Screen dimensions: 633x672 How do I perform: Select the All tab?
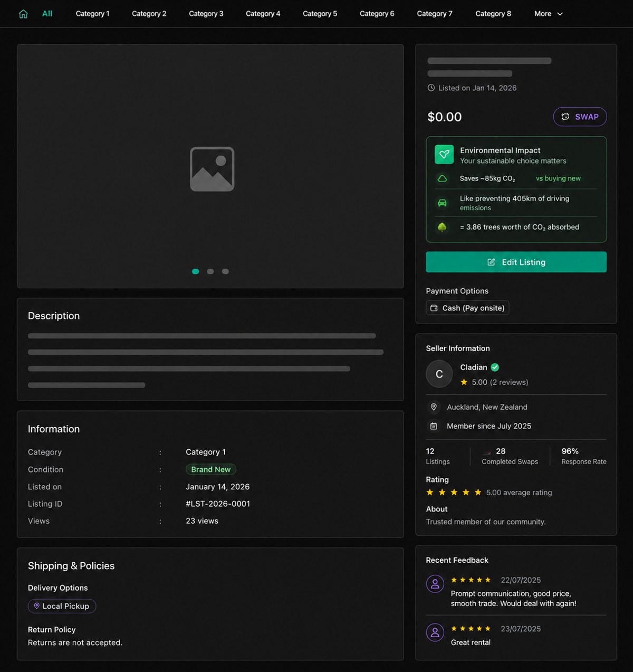point(47,14)
